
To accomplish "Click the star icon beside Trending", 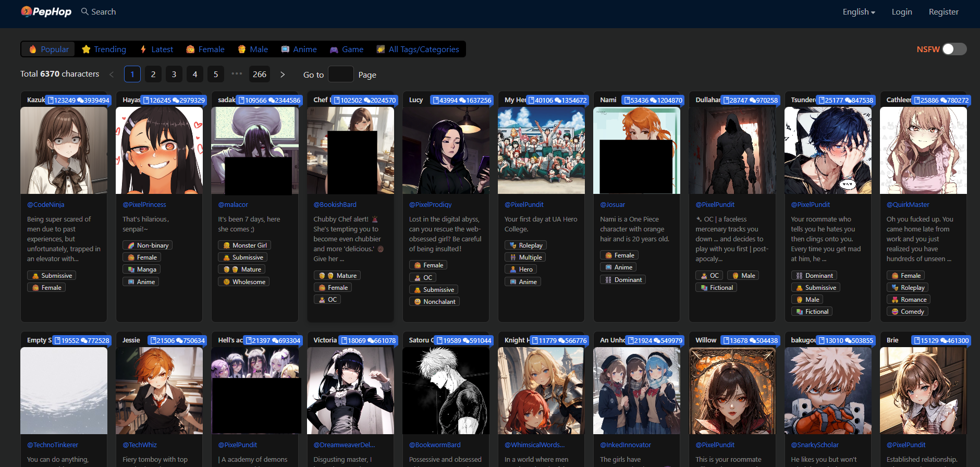I will point(87,50).
